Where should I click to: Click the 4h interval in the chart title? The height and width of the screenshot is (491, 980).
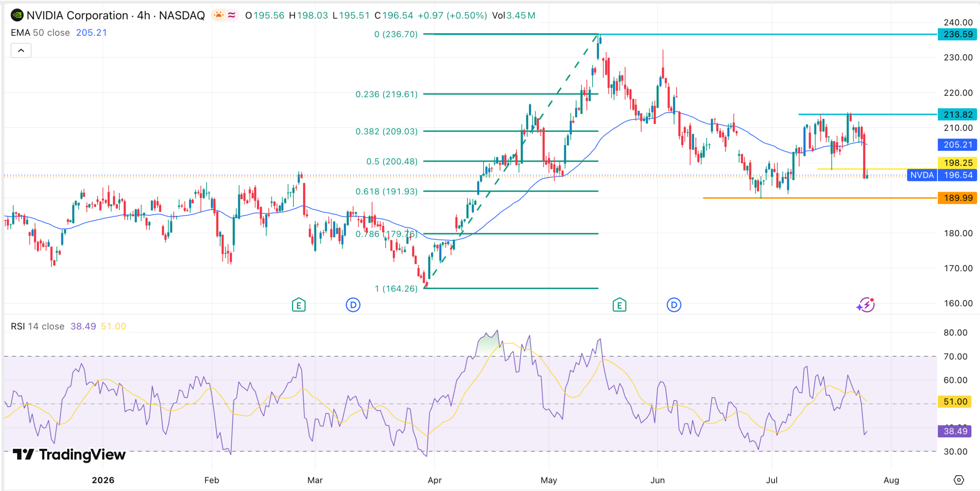[x=144, y=15]
